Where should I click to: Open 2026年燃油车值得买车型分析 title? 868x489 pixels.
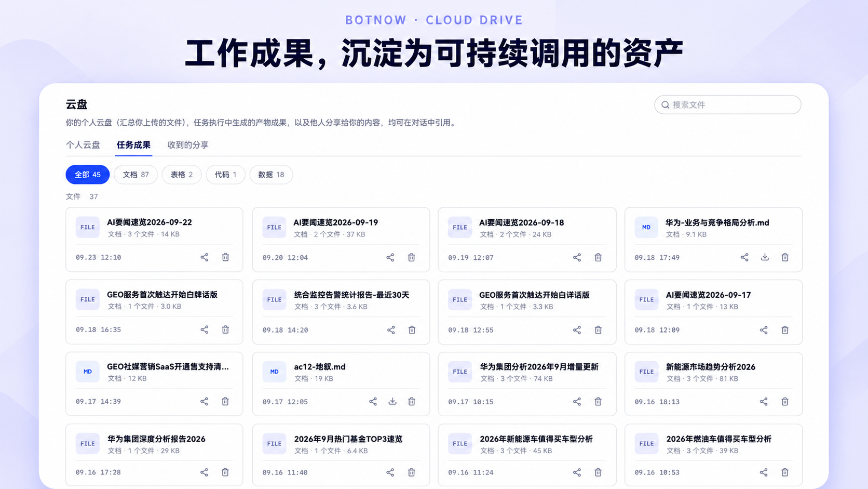pos(719,439)
